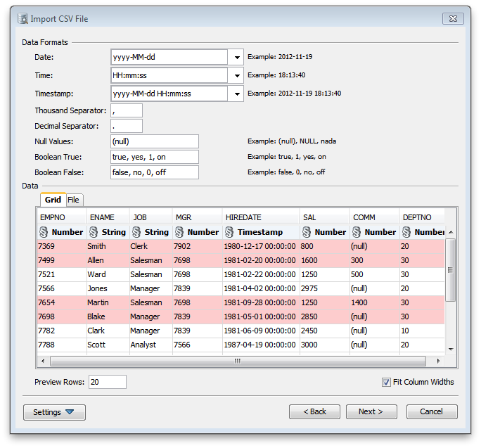481x448 pixels.
Task: Click the Preview Rows input field
Action: (107, 382)
